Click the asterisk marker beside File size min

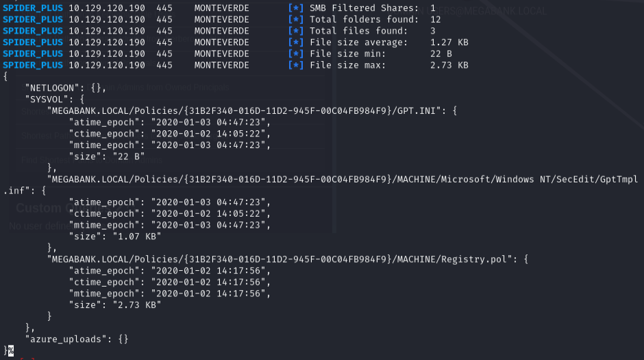296,54
